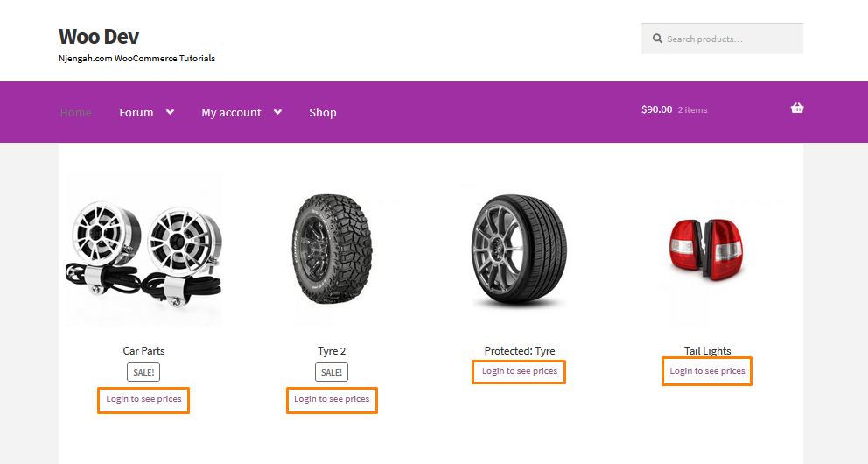Open the Home menu item

(75, 113)
